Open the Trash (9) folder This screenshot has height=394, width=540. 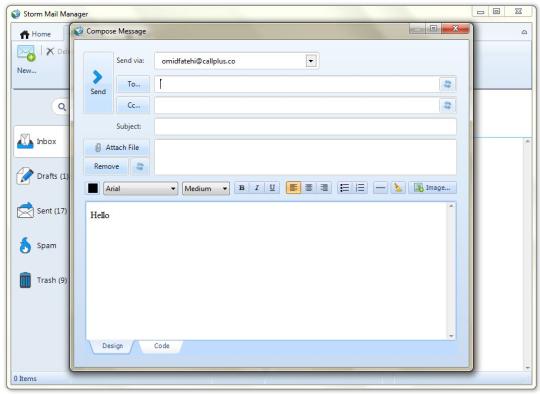(x=42, y=280)
